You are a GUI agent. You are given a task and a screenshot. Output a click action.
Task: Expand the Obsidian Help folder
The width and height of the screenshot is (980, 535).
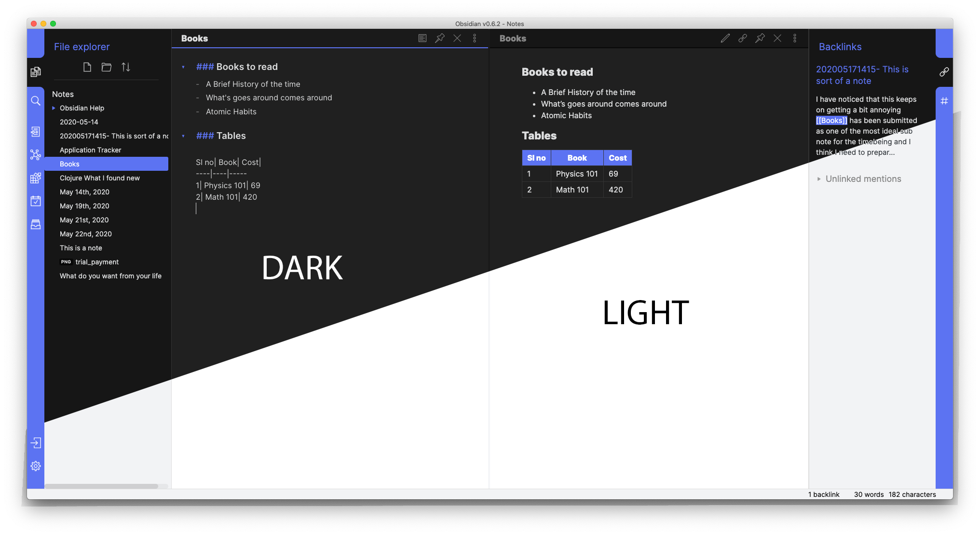point(54,108)
